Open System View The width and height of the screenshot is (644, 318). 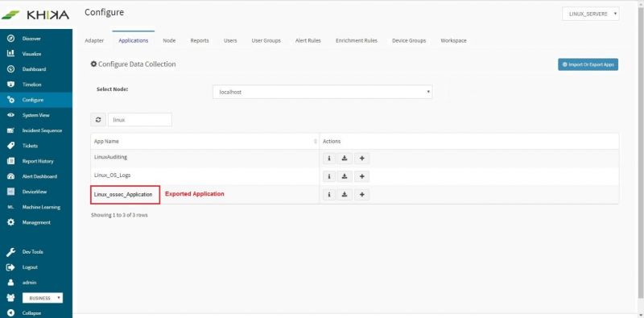[35, 115]
